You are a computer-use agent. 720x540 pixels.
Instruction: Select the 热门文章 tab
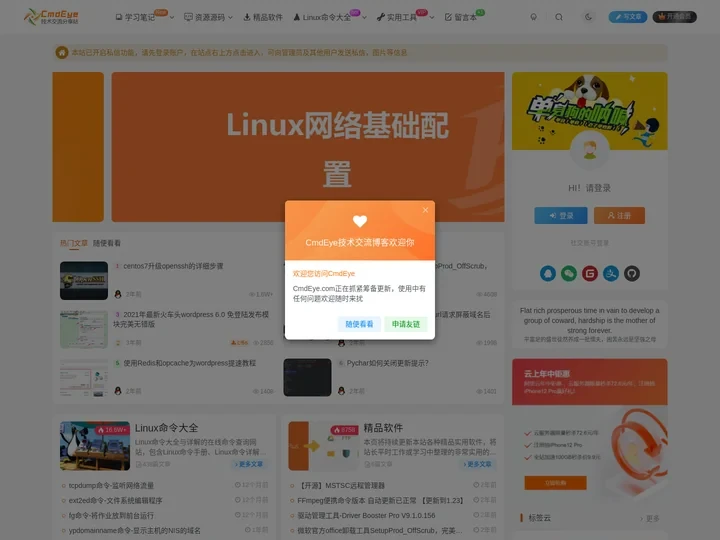[x=73, y=243]
